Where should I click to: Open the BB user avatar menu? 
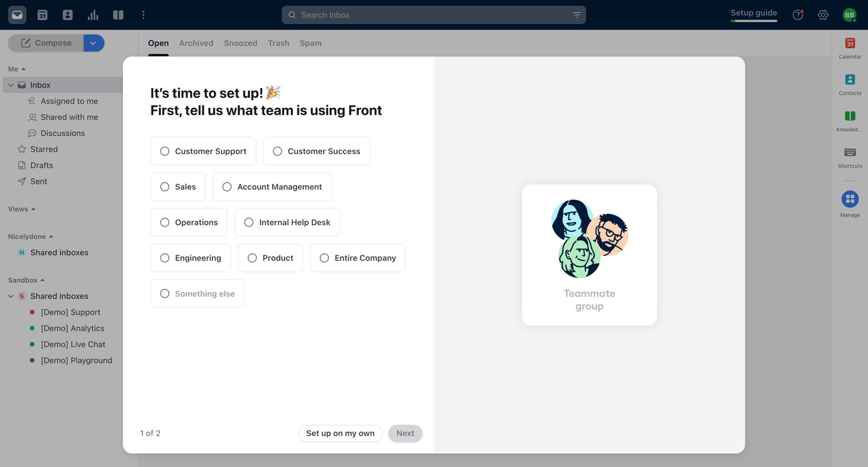tap(850, 15)
